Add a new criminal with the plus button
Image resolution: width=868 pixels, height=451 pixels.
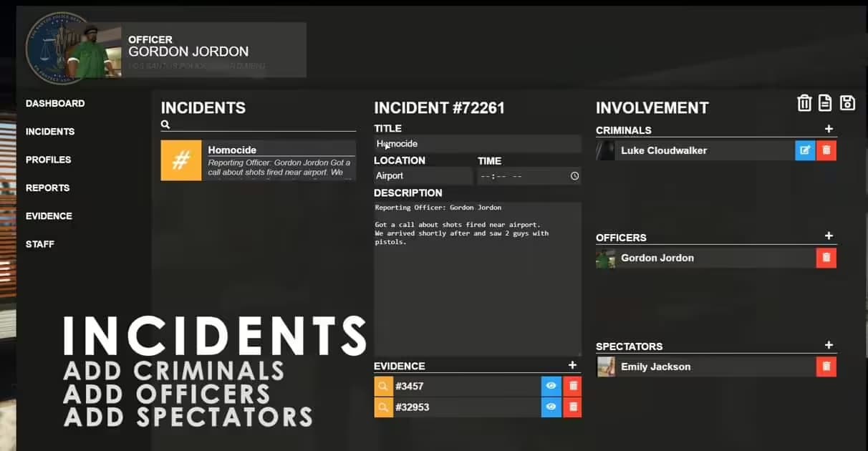tap(829, 130)
